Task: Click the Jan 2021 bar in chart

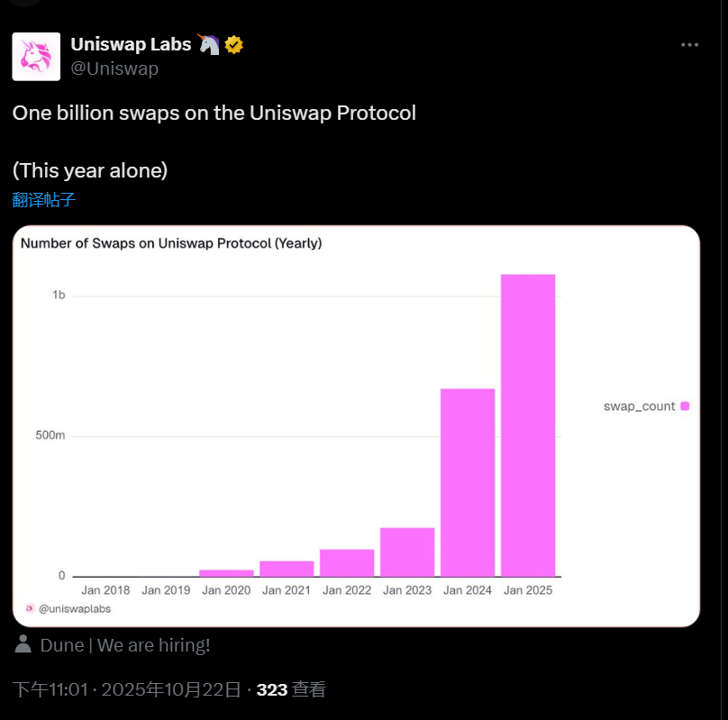Action: click(x=287, y=569)
